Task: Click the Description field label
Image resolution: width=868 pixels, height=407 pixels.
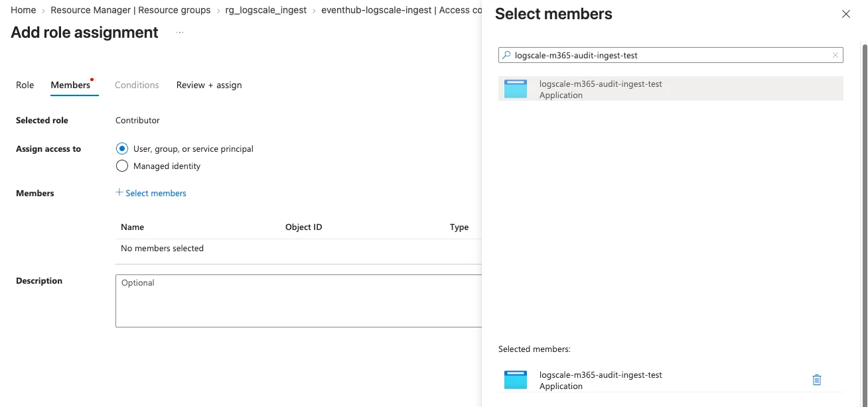Action: point(39,280)
